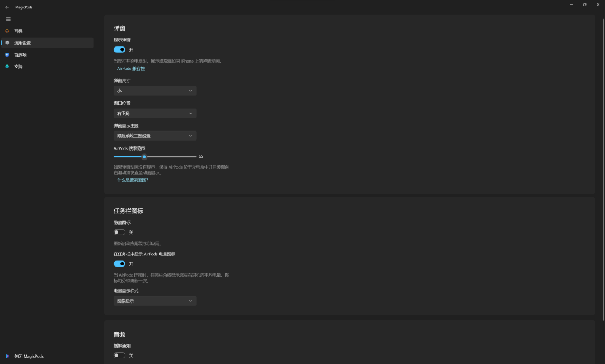Viewport: 605px width, 364px height.
Task: Open the 窗口位置 dropdown showing 右下角
Action: 155,113
